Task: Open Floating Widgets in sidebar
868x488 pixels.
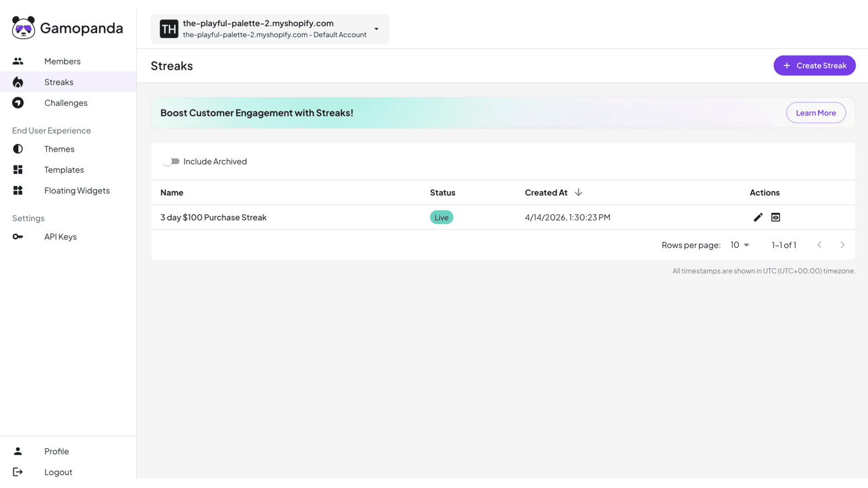Action: pyautogui.click(x=68, y=190)
